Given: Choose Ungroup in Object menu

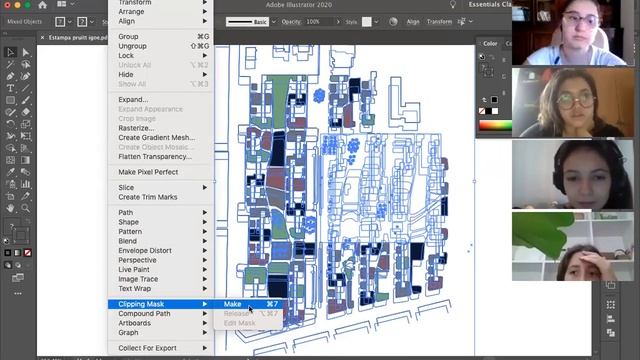Looking at the screenshot, I should [160, 46].
